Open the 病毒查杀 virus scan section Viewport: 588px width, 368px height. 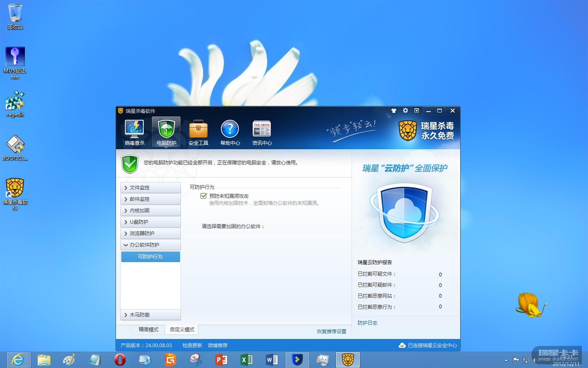pyautogui.click(x=134, y=132)
